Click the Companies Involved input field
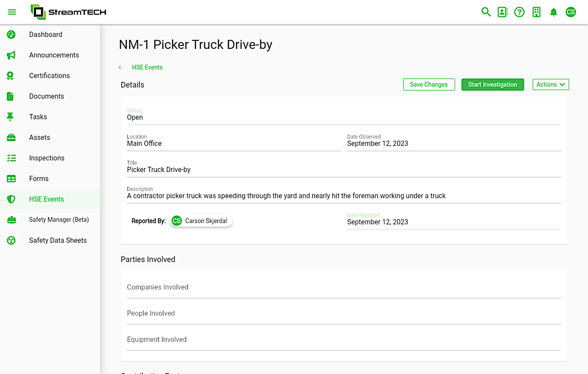 tap(343, 287)
